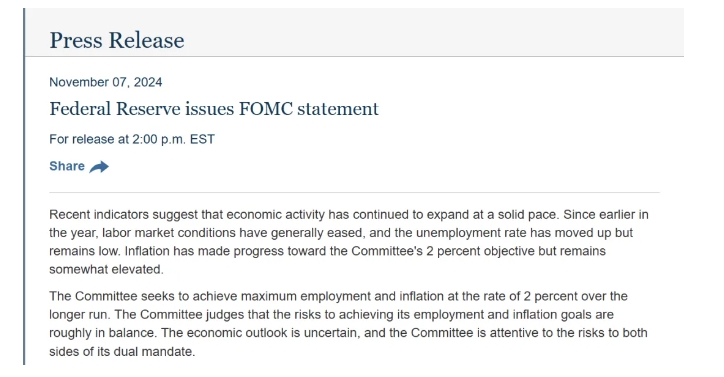This screenshot has height=377, width=724.
Task: Click the paragraph starting The Committee seeks
Action: point(349,324)
